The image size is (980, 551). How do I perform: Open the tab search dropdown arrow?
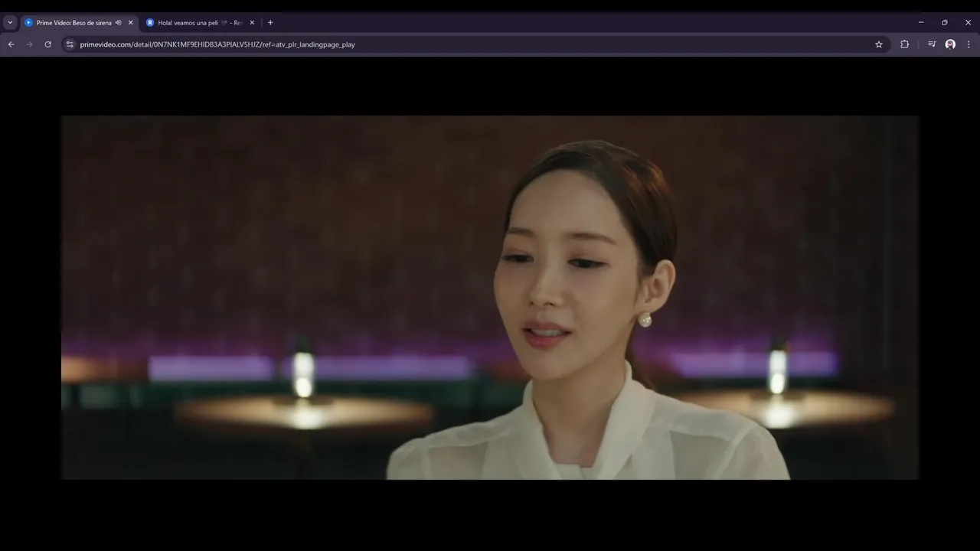pyautogui.click(x=10, y=23)
